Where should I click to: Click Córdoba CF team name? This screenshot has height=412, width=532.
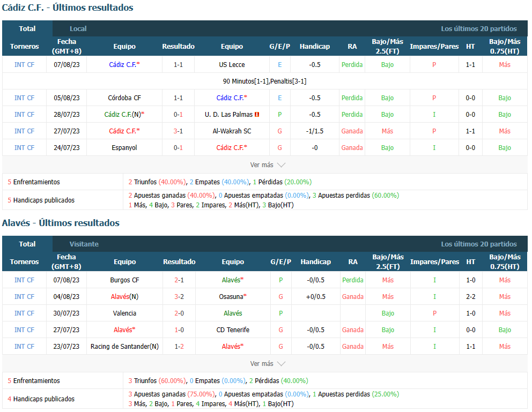click(x=124, y=98)
